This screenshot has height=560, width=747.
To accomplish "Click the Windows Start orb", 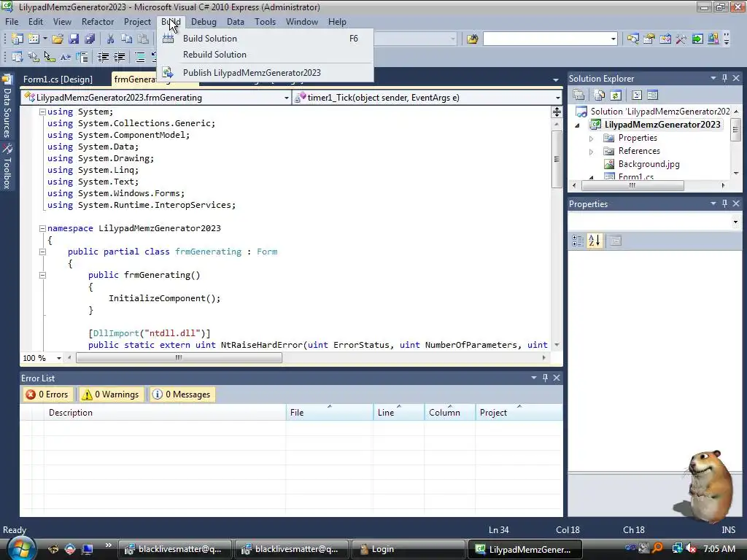I will click(x=21, y=548).
